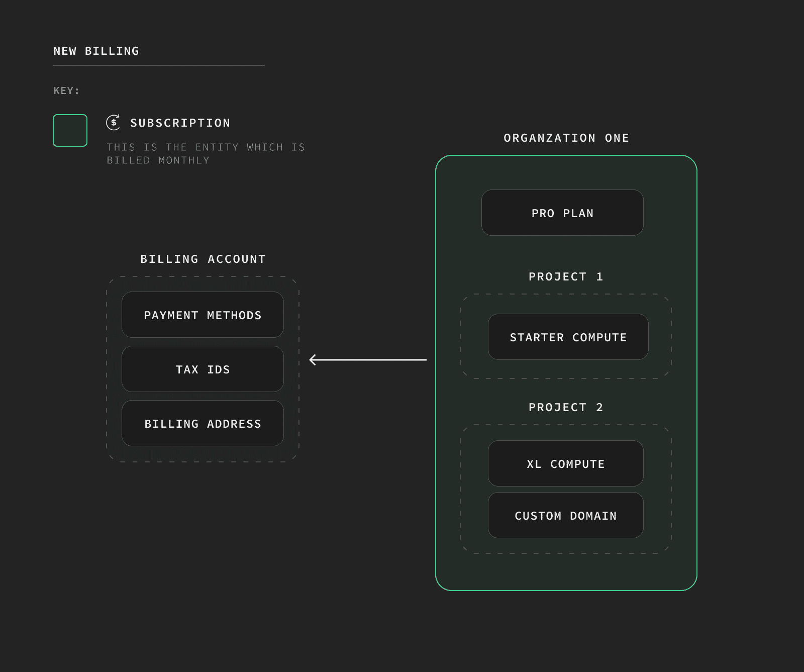
Task: Click the Billing Address box
Action: coord(203,424)
